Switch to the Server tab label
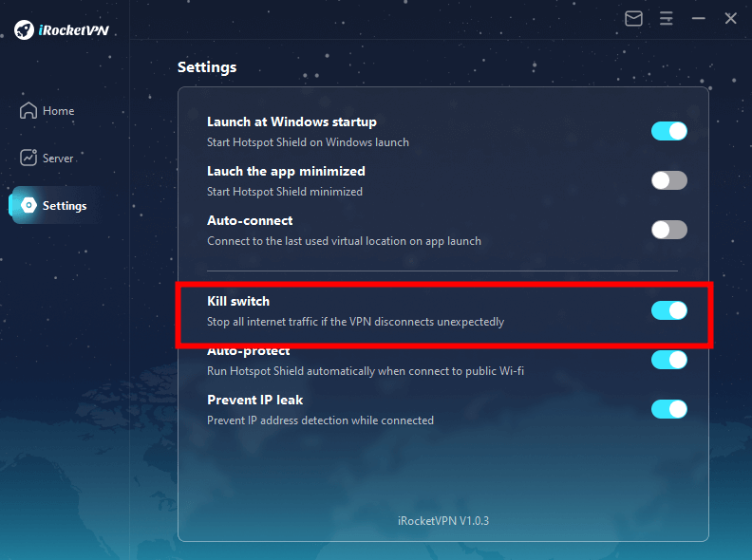The image size is (752, 560). (x=58, y=159)
